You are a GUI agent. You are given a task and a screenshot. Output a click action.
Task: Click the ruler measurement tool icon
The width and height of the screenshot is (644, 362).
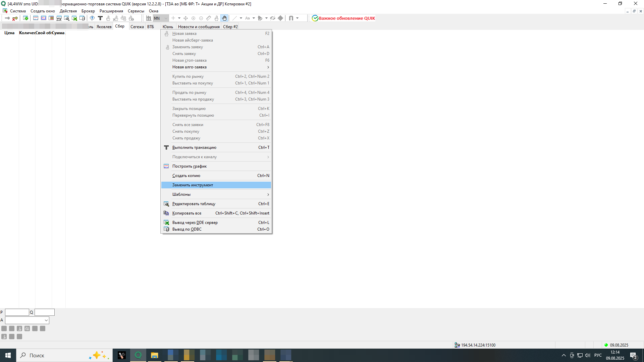209,18
